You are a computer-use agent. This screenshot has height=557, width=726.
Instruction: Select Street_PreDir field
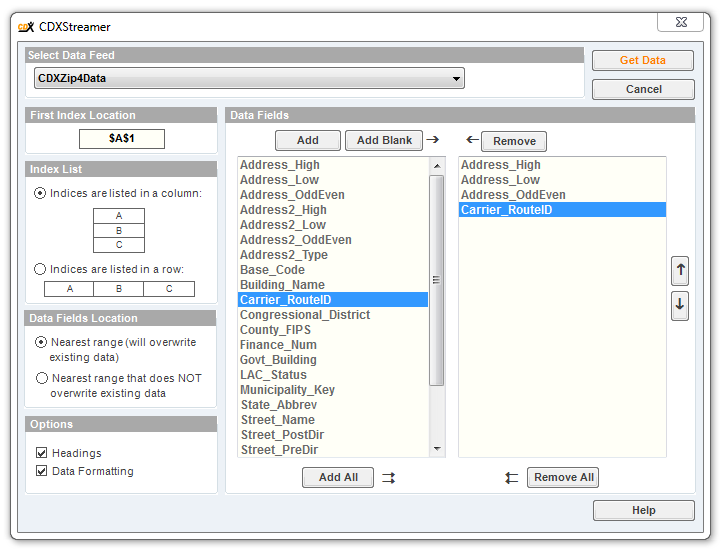[x=333, y=450]
